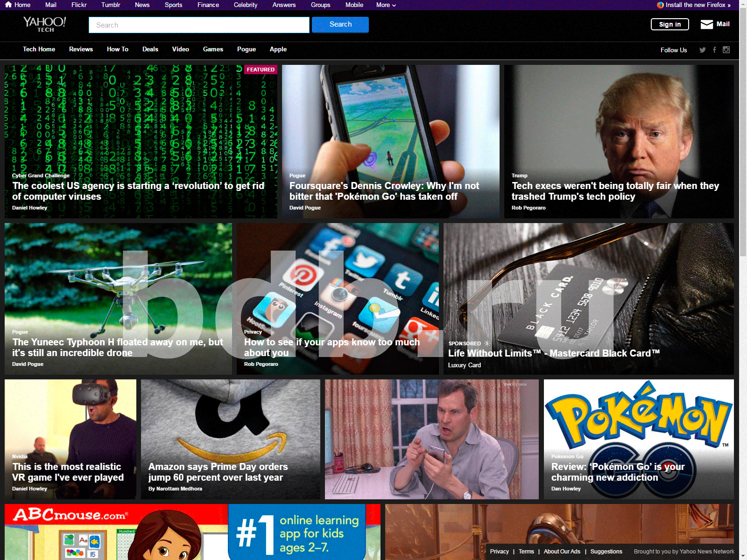
Task: Click the ABCmouse.com ad banner
Action: click(x=192, y=532)
